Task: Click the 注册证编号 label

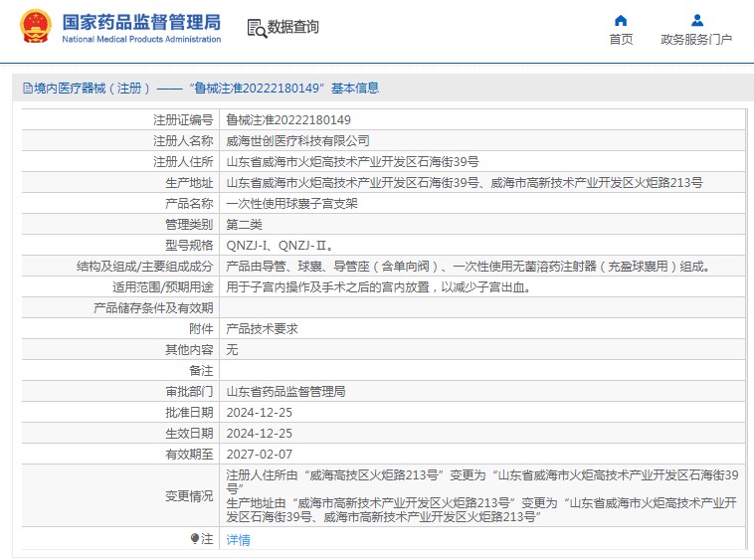Action: [x=183, y=119]
